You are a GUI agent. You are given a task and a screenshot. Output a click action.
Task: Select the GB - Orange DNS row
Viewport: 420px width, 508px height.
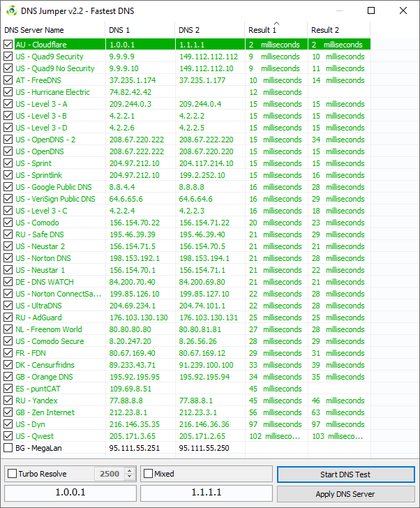[186, 377]
